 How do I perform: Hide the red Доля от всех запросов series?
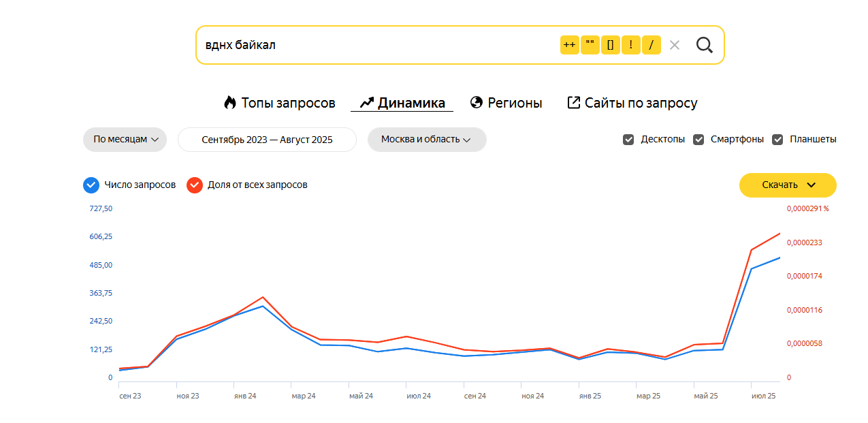(x=195, y=185)
